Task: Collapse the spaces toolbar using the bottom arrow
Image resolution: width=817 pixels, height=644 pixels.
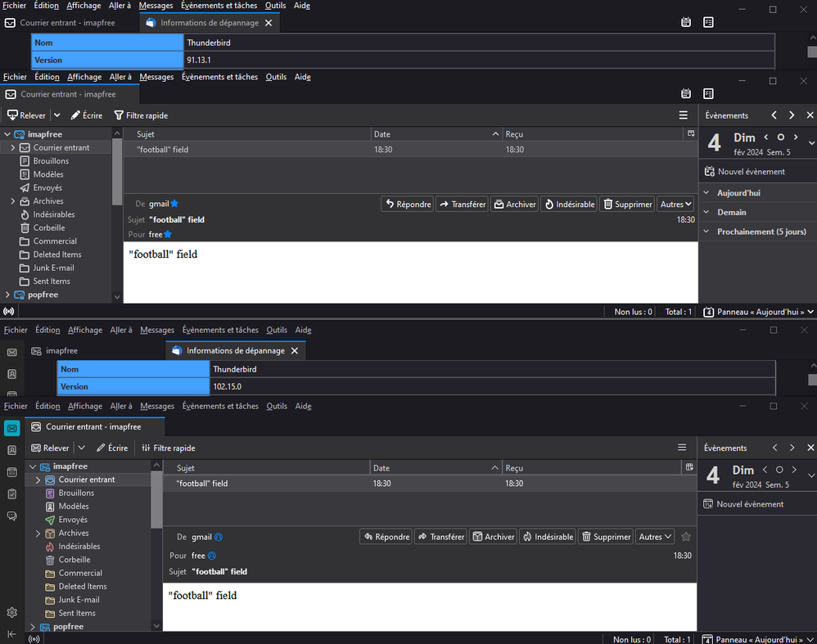Action: tap(12, 634)
